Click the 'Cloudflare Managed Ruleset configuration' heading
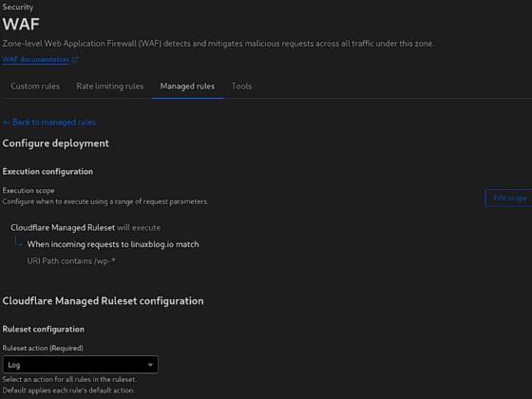532x399 pixels. click(x=104, y=301)
